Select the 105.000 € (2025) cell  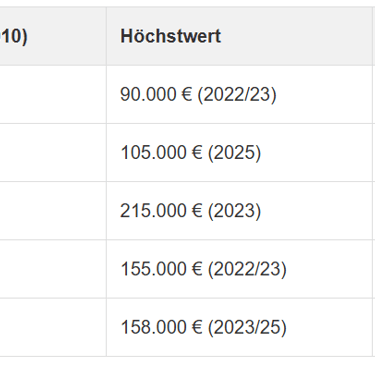coord(239,153)
